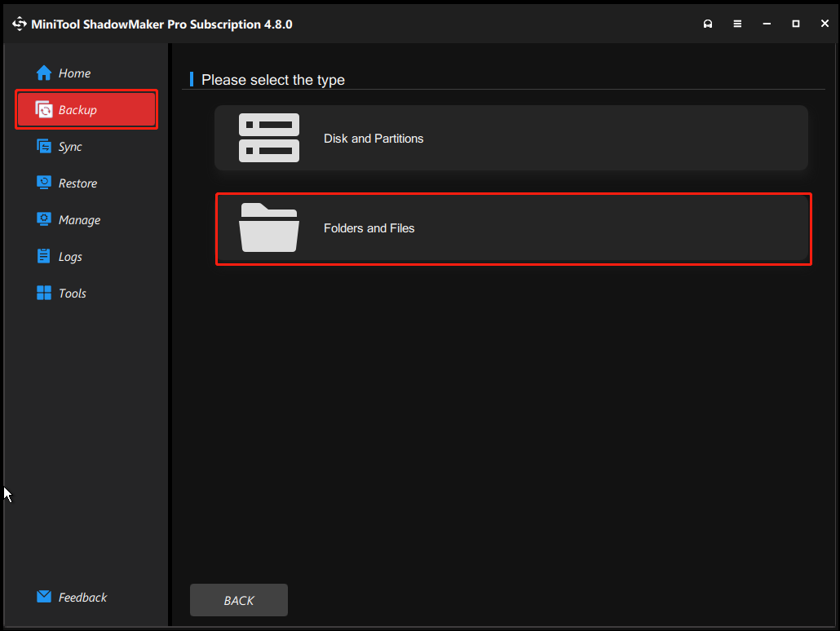Minimize the ShadowMaker window
The image size is (840, 631).
tap(767, 24)
